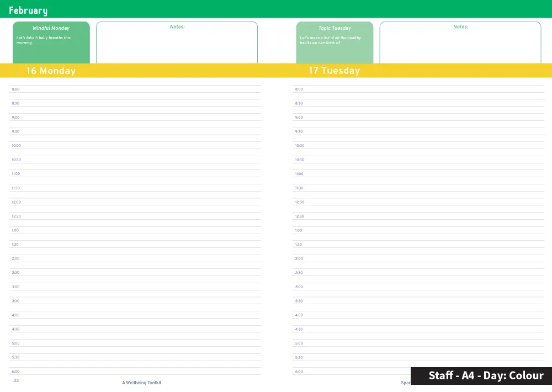This screenshot has height=392, width=552.
Task: Select Tuesday's 4:30 time slot line
Action: (418, 330)
